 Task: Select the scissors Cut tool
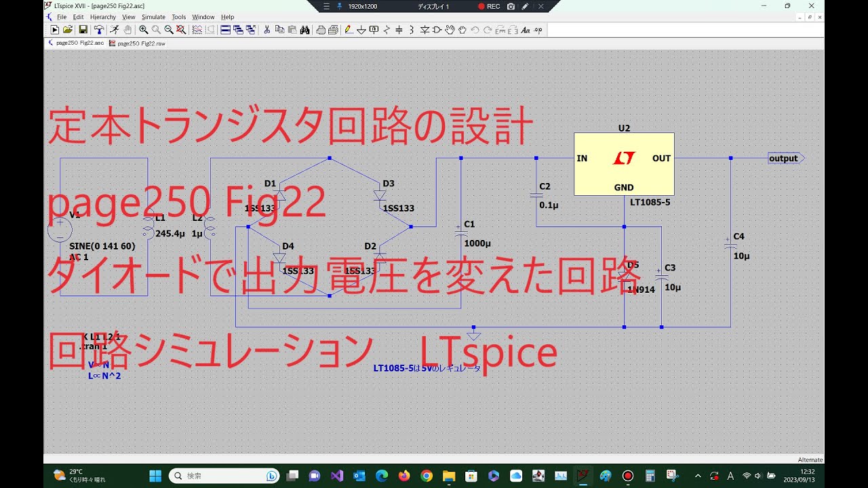pos(267,30)
